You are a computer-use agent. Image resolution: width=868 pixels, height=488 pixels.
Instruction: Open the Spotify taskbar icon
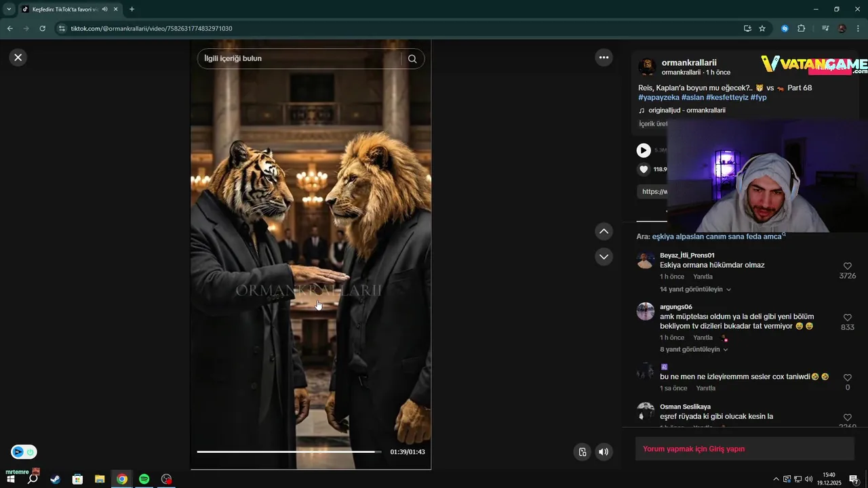coord(144,479)
